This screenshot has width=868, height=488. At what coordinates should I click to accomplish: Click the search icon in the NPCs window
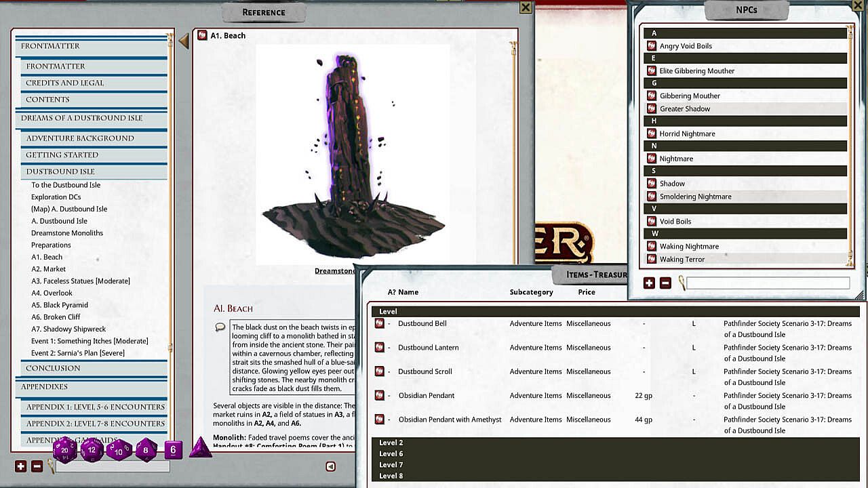pyautogui.click(x=681, y=283)
